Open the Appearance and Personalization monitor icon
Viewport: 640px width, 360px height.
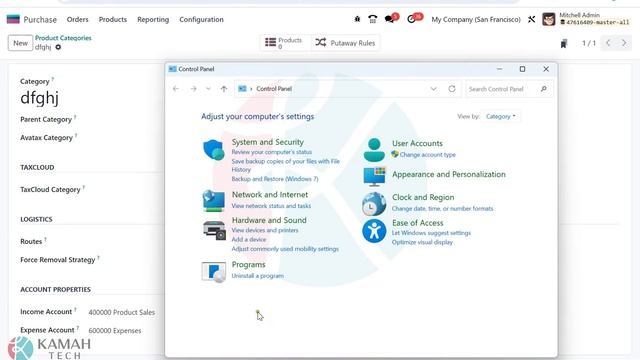coord(374,176)
